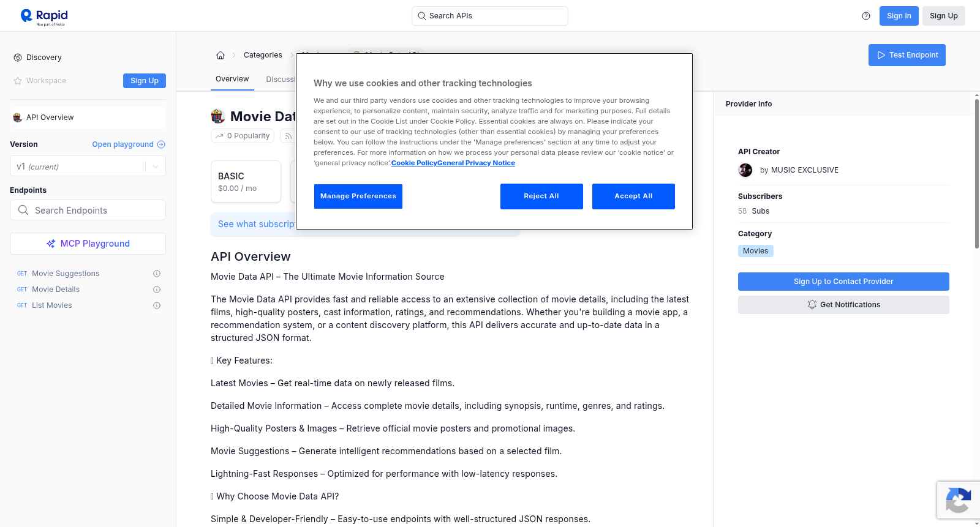980x527 pixels.
Task: Click Reject All cookies button
Action: 541,196
